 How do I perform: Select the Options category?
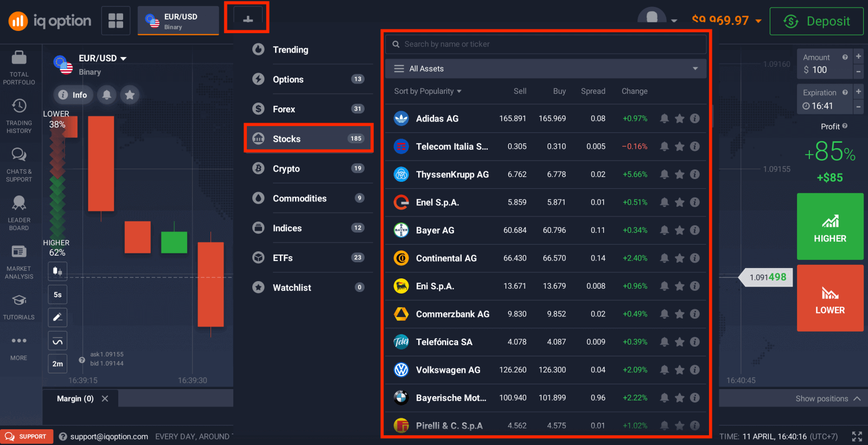pyautogui.click(x=309, y=79)
